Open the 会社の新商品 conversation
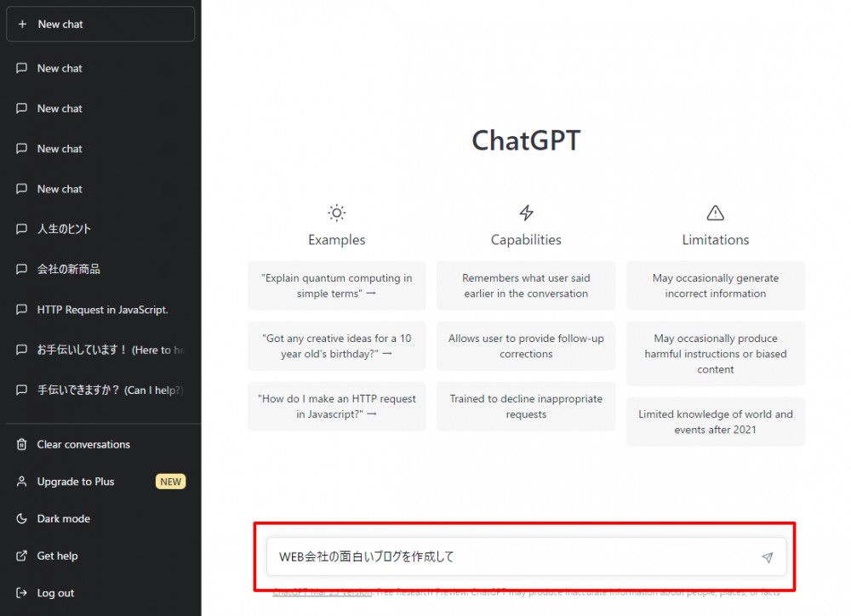The width and height of the screenshot is (851, 616). 100,269
